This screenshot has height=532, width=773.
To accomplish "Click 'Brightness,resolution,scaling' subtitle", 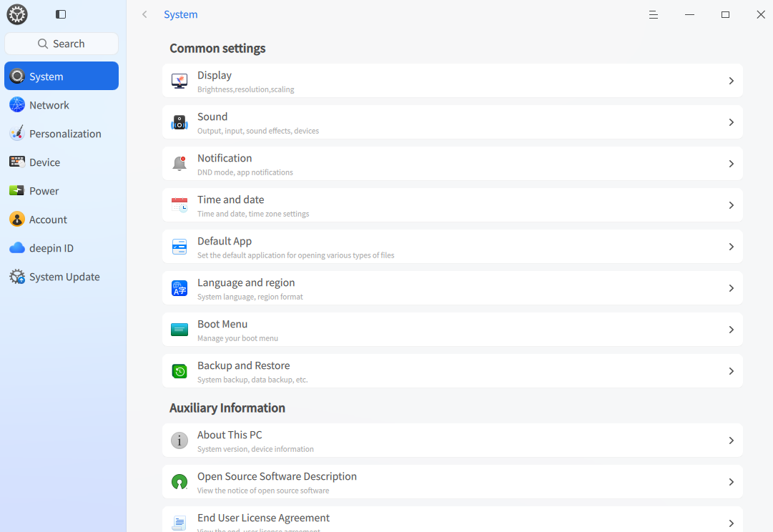I will click(x=245, y=89).
